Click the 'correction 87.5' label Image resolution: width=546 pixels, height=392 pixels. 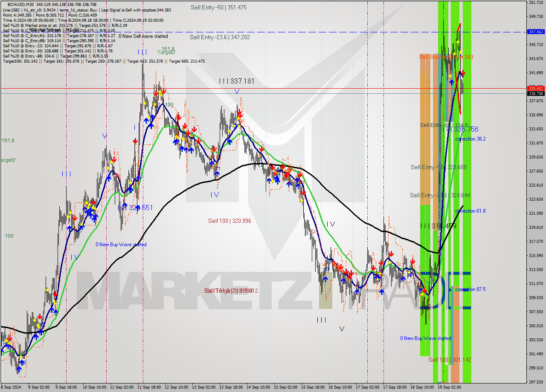tap(470, 289)
